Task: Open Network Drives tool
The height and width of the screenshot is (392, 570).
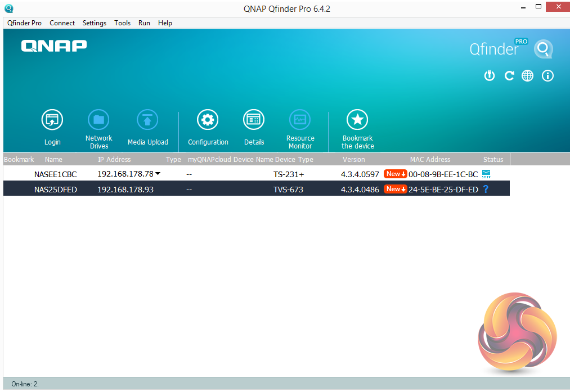Action: [98, 120]
